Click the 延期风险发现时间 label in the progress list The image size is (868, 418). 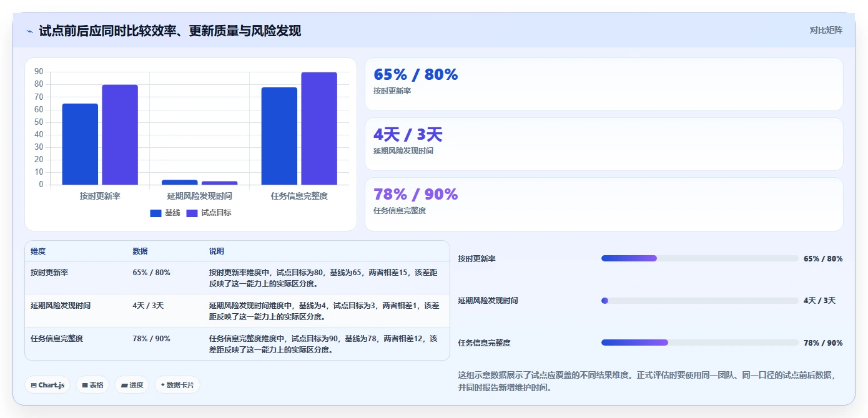click(x=488, y=301)
